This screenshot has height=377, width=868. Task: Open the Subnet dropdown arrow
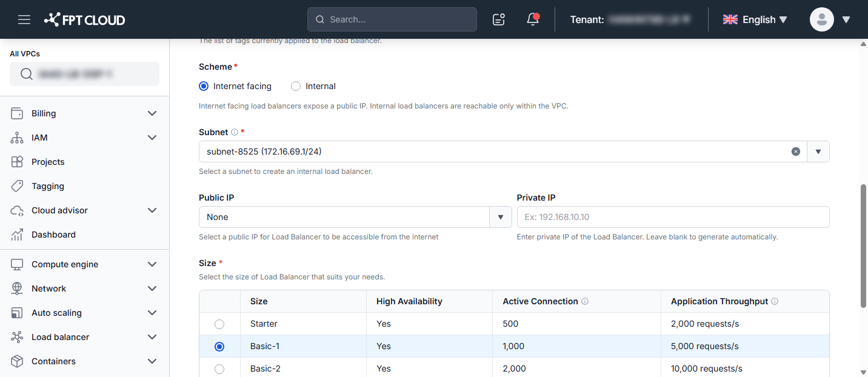click(818, 152)
